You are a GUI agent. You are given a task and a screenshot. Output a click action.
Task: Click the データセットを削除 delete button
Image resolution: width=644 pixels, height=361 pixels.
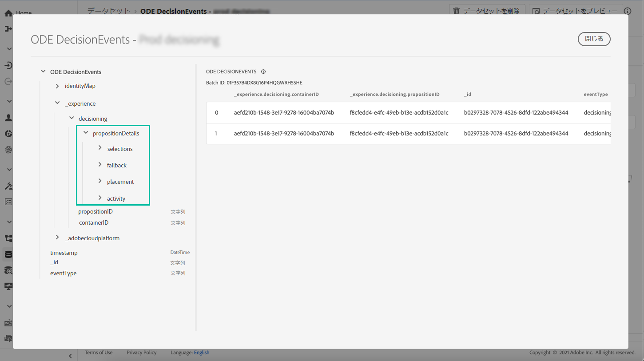[487, 11]
